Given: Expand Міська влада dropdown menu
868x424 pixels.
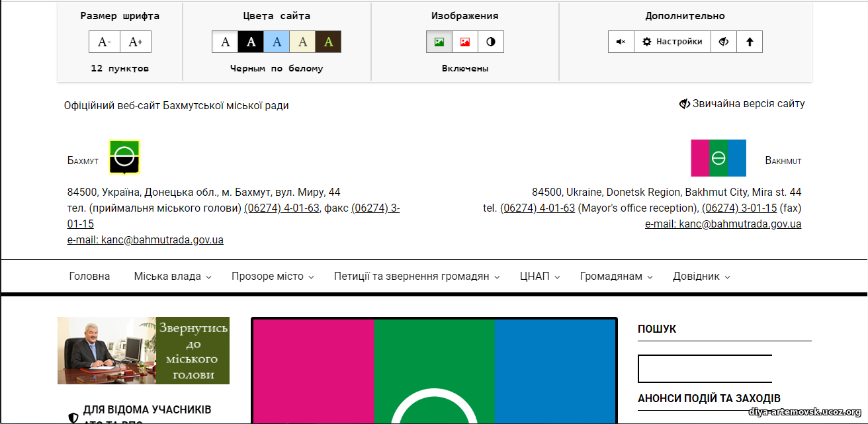Looking at the screenshot, I should (x=173, y=276).
